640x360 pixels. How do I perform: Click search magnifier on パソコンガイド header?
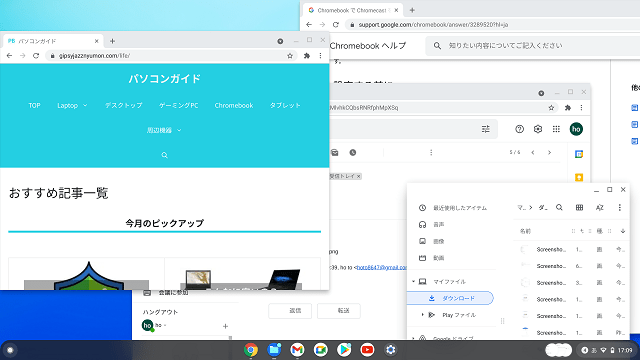(164, 155)
